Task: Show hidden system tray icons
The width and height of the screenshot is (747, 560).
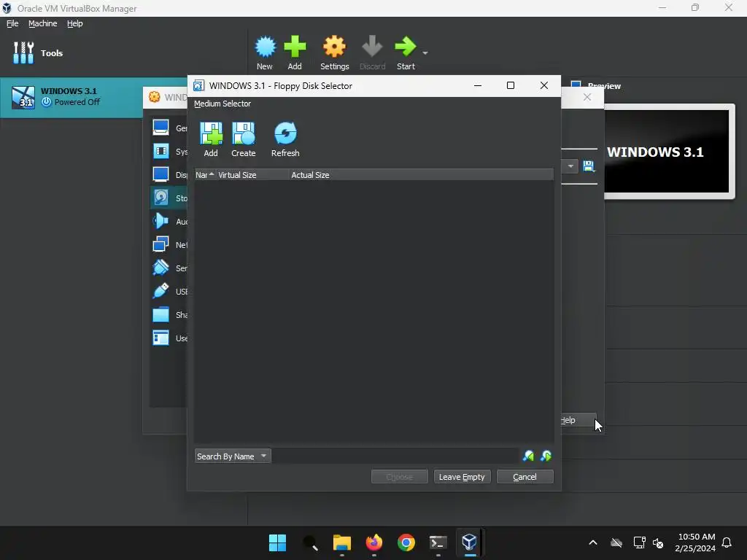Action: pyautogui.click(x=592, y=542)
